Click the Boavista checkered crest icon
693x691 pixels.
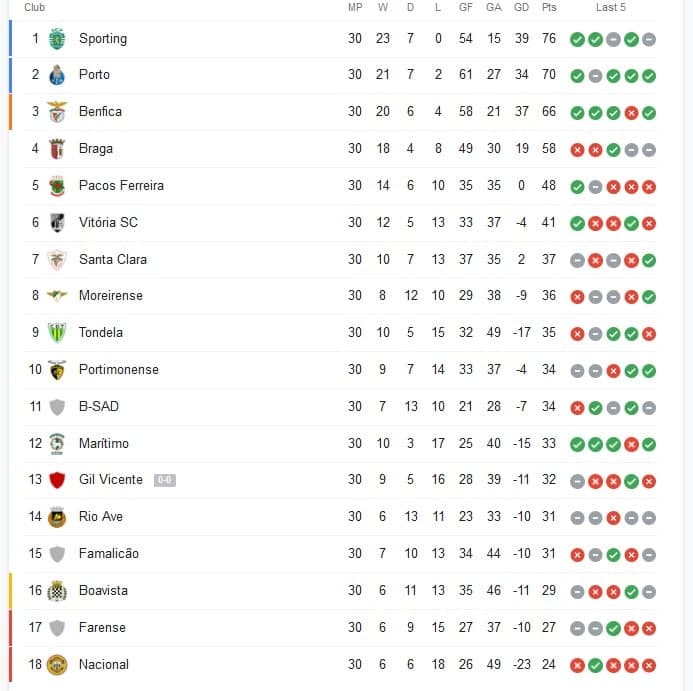click(x=57, y=591)
